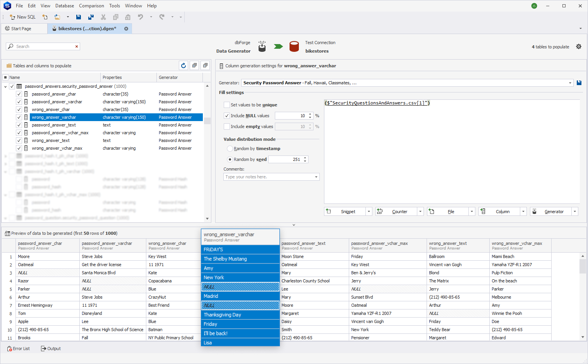Uncheck the password_answer_char column checkbox
Screen dimensions: 588x364
click(19, 94)
